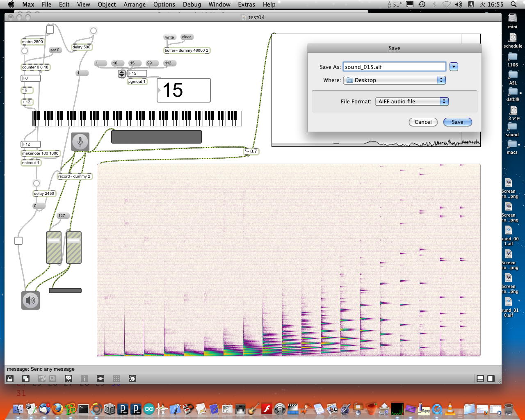Click the number box above makenote showing 12
Image resolution: width=525 pixels, height=420 pixels.
[x=31, y=144]
